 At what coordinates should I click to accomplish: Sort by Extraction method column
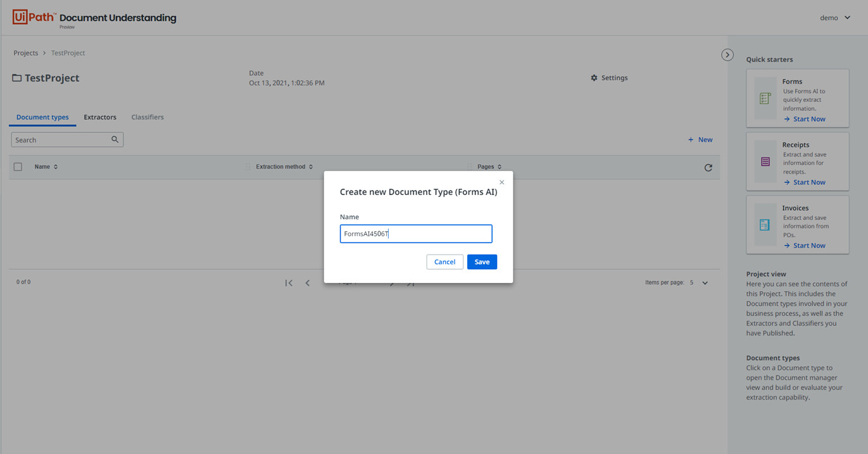coord(284,167)
